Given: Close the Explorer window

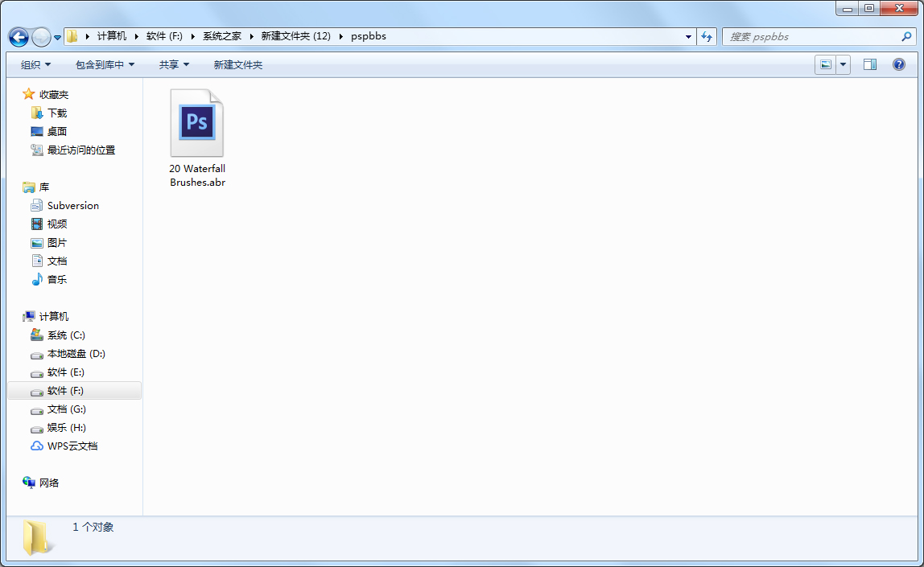Looking at the screenshot, I should point(899,8).
